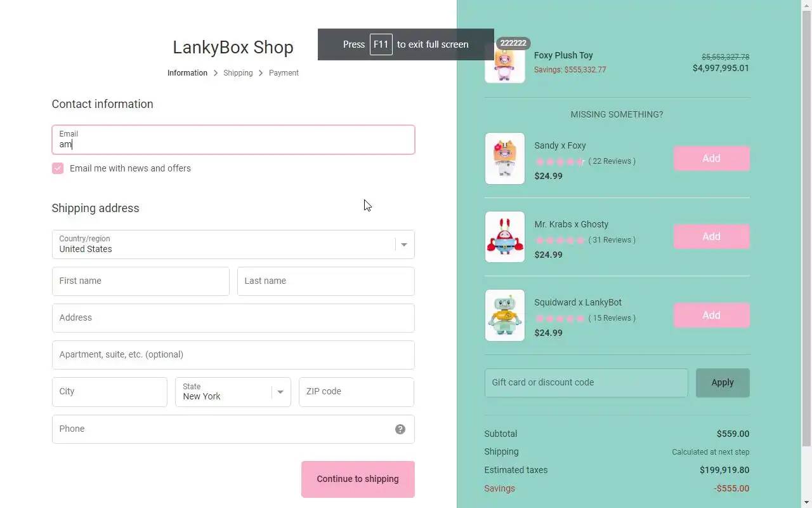Click the Mr. Krabs x Ghosty product name

pyautogui.click(x=572, y=224)
